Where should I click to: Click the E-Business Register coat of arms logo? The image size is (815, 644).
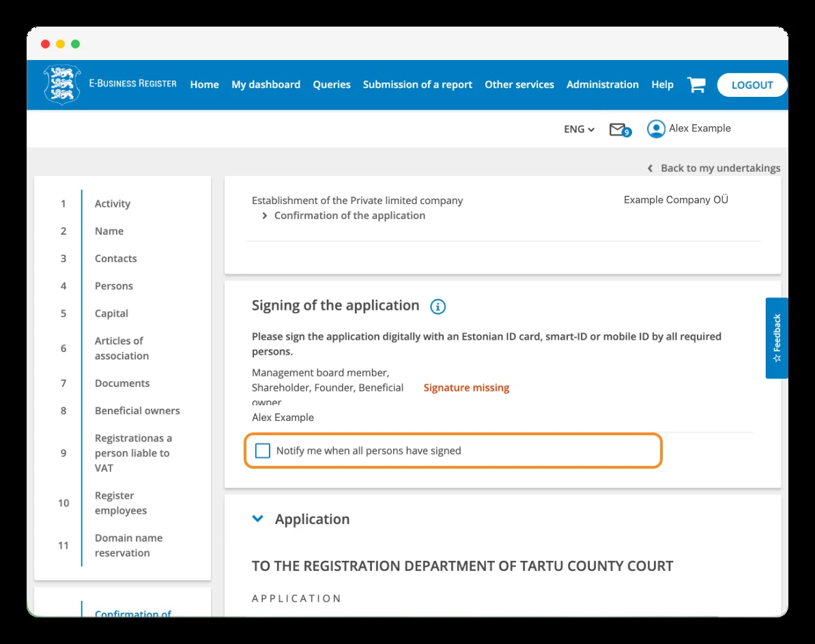click(x=62, y=84)
